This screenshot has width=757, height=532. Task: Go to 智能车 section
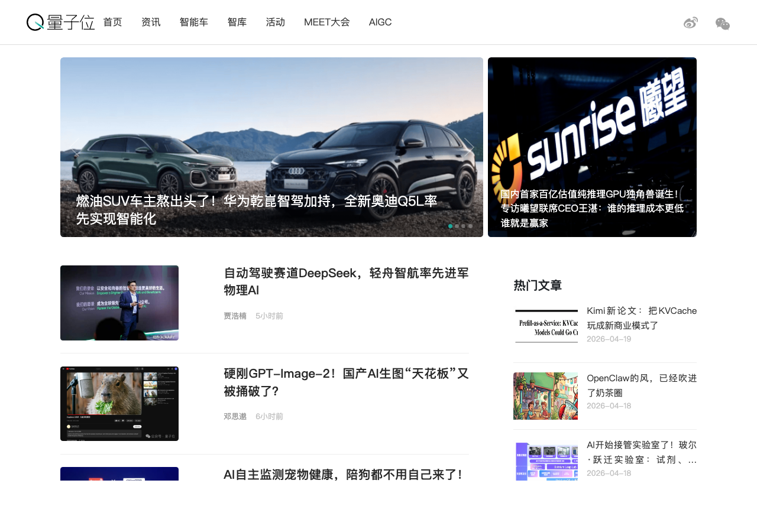pyautogui.click(x=194, y=22)
